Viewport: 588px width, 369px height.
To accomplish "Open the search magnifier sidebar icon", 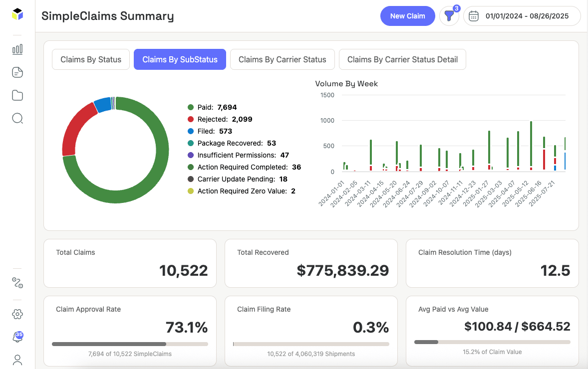I will coord(17,118).
